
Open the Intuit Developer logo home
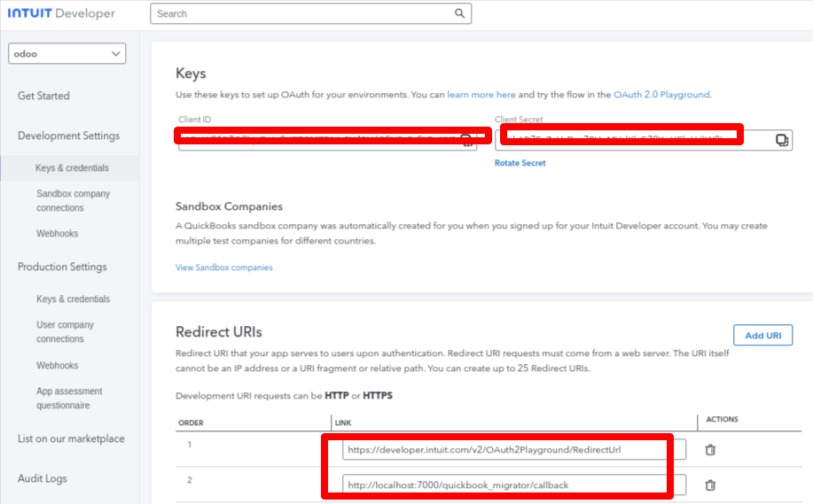click(61, 13)
